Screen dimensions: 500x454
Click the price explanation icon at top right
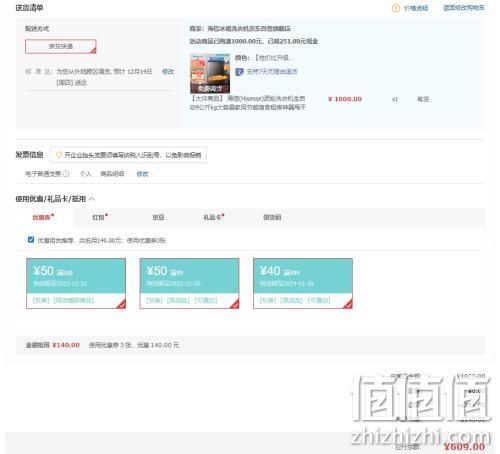coord(396,8)
